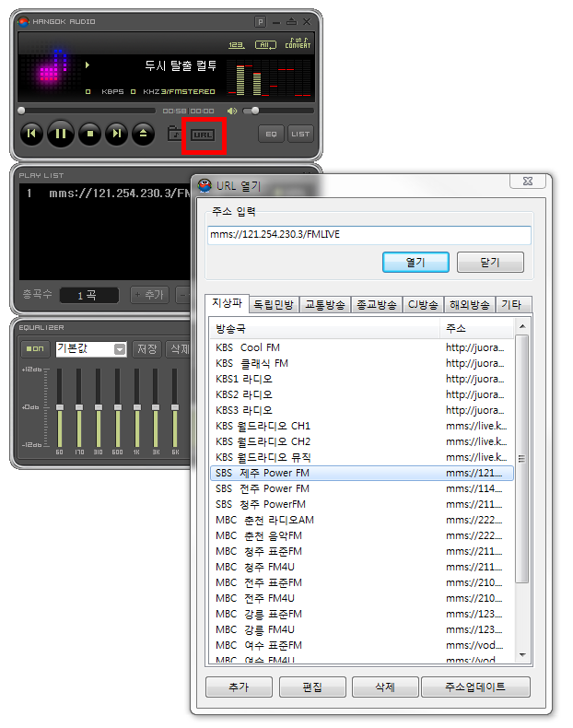Image resolution: width=573 pixels, height=728 pixels.
Task: Click the playback seek bar
Action: pos(87,111)
